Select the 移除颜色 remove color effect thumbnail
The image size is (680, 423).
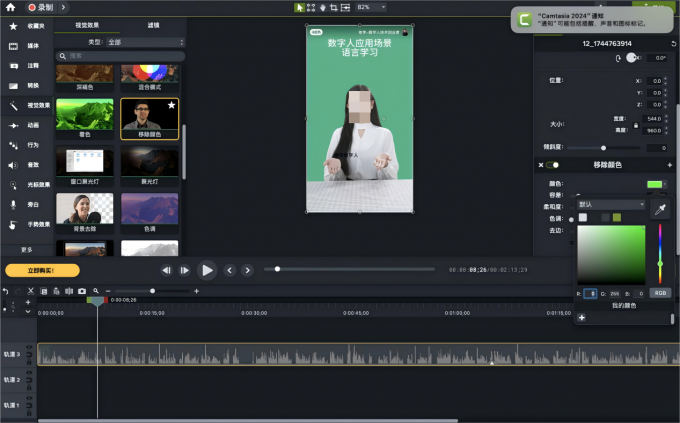tap(150, 118)
